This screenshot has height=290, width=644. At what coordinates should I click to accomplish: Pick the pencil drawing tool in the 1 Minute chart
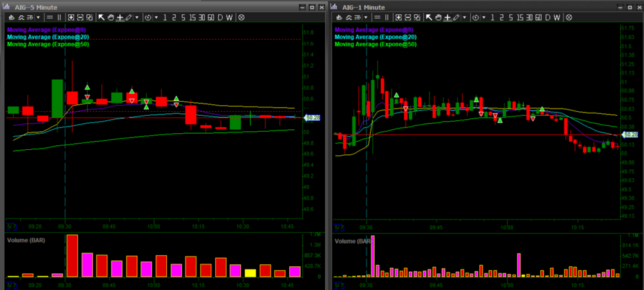[457, 17]
